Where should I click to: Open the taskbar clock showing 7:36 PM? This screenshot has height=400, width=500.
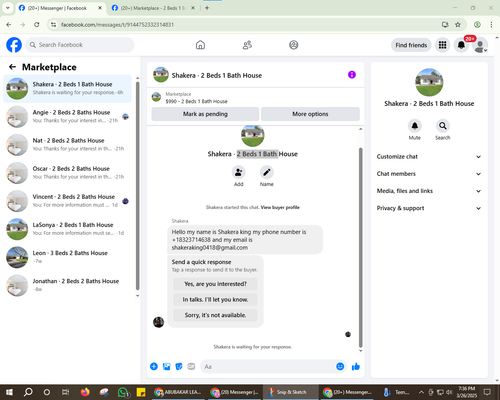pos(467,392)
